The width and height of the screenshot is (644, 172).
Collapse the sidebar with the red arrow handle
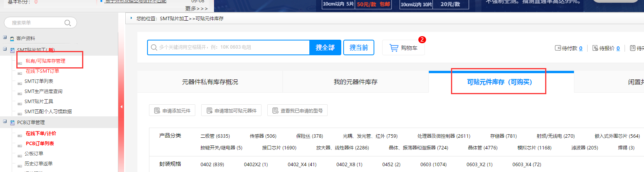121,107
